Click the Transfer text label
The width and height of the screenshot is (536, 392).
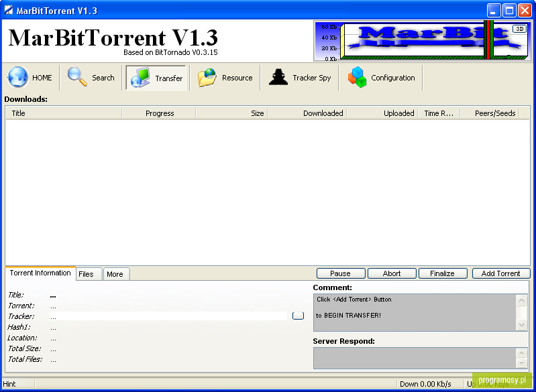coord(169,78)
